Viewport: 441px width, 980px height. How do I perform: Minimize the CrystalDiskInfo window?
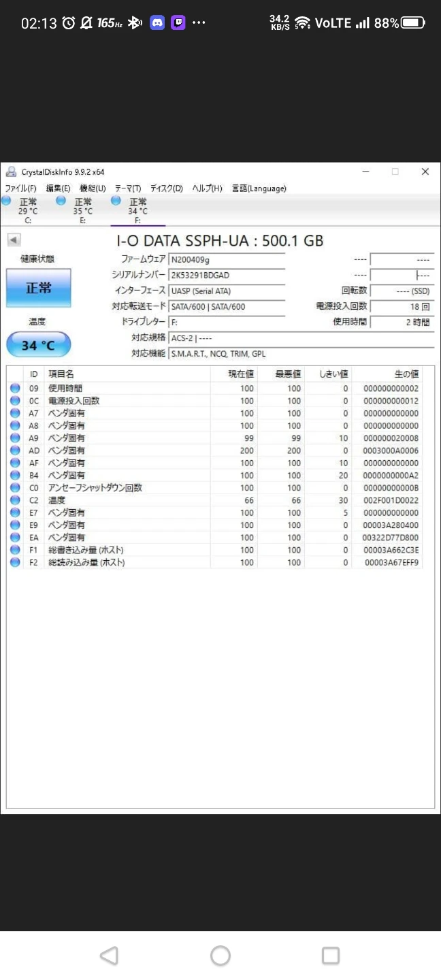point(366,171)
